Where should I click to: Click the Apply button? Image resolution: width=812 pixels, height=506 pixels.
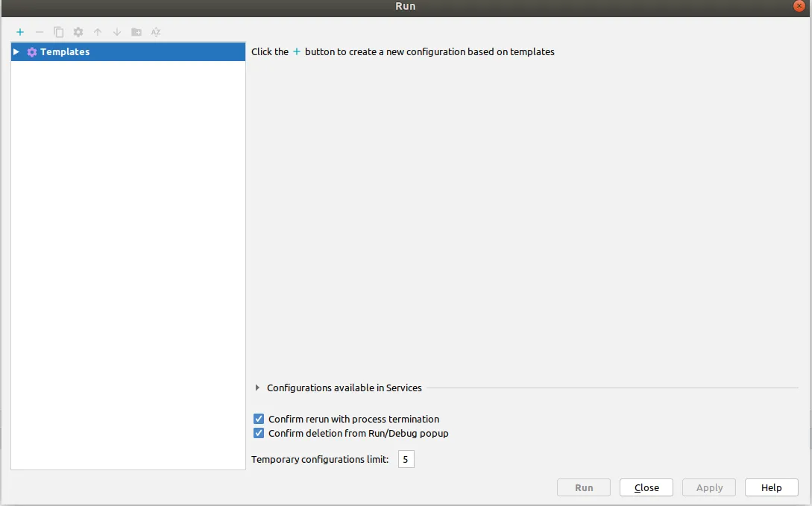click(x=709, y=487)
